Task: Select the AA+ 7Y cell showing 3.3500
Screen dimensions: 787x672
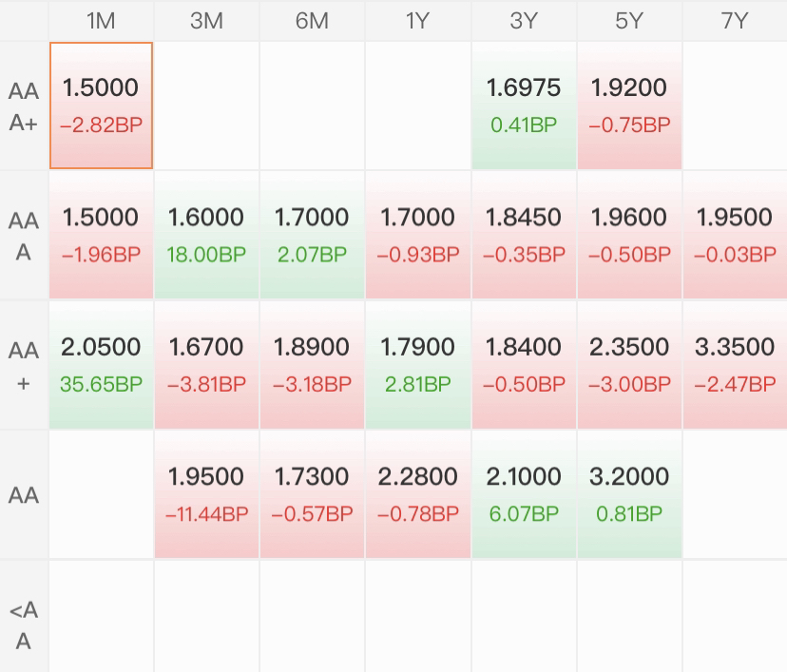Action: [735, 365]
